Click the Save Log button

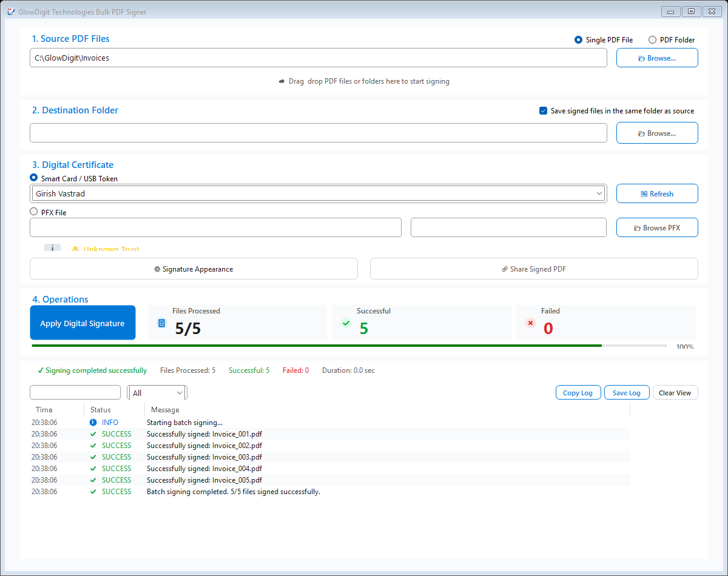[627, 392]
